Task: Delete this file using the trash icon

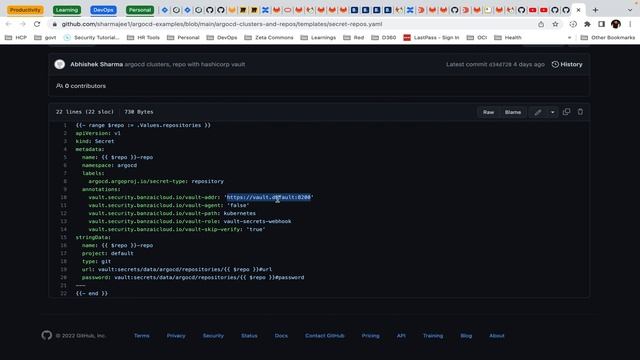Action: (580, 111)
